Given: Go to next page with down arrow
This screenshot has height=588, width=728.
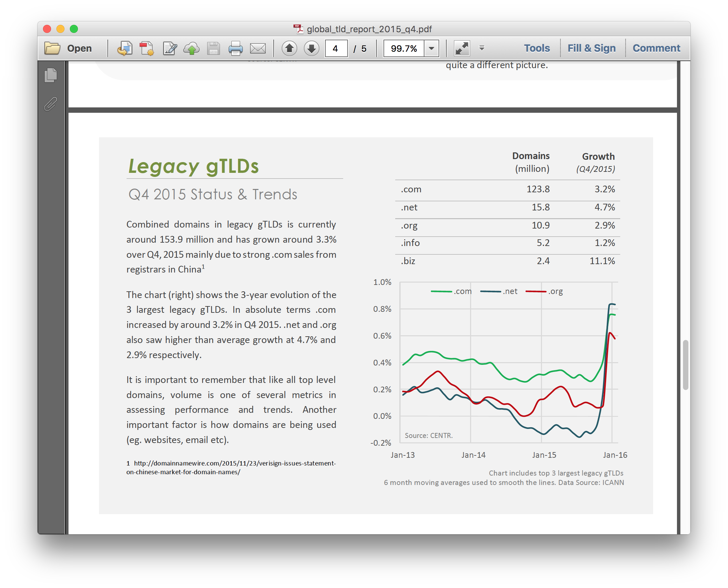Looking at the screenshot, I should tap(311, 48).
